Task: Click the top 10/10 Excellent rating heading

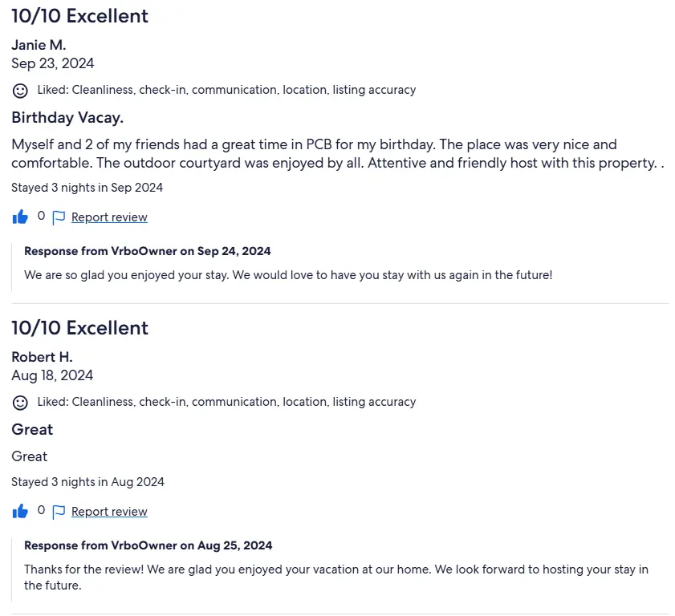Action: pos(79,16)
